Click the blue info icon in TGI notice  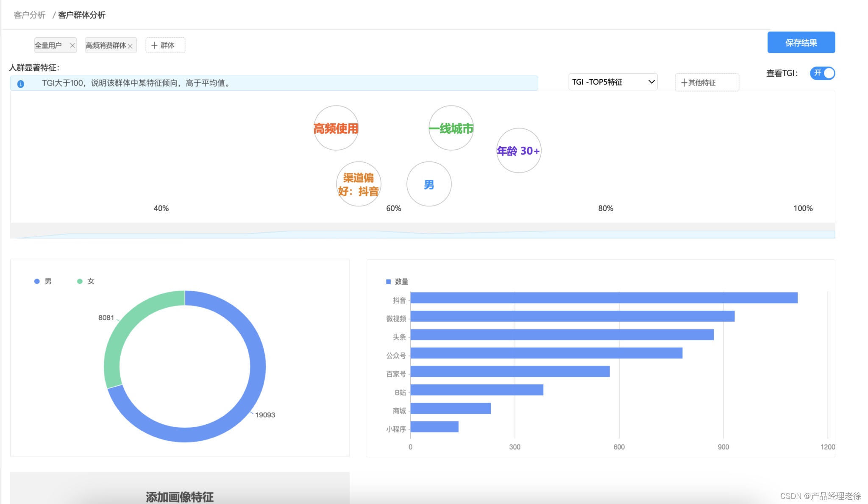[20, 84]
